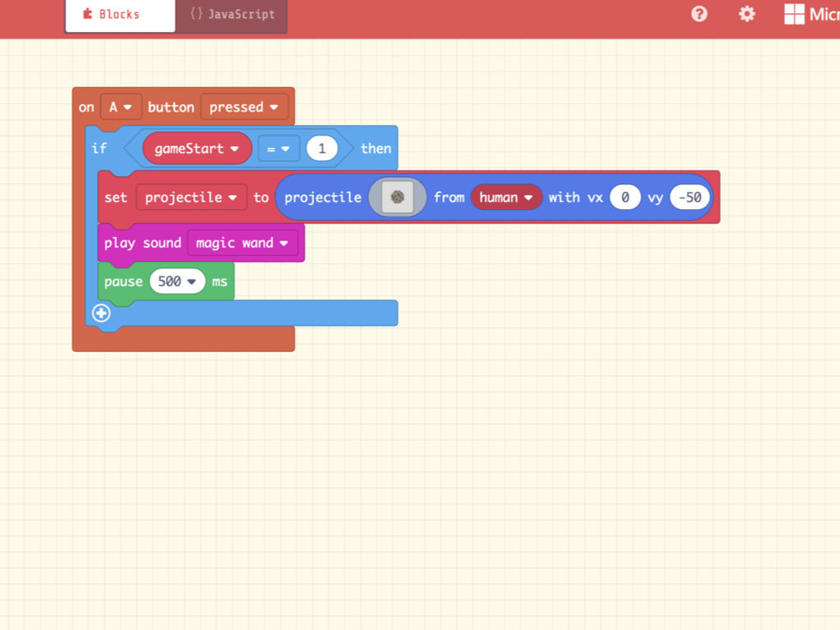Click the 'with vx' label
The image size is (840, 630).
pyautogui.click(x=575, y=197)
